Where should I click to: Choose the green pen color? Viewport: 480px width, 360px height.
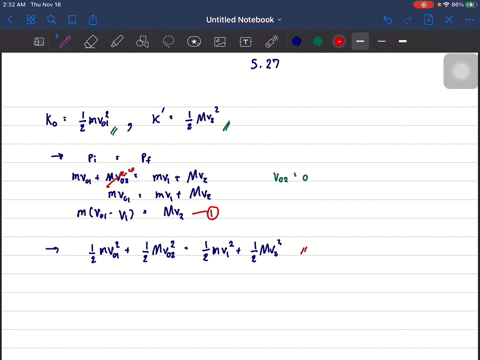point(318,41)
